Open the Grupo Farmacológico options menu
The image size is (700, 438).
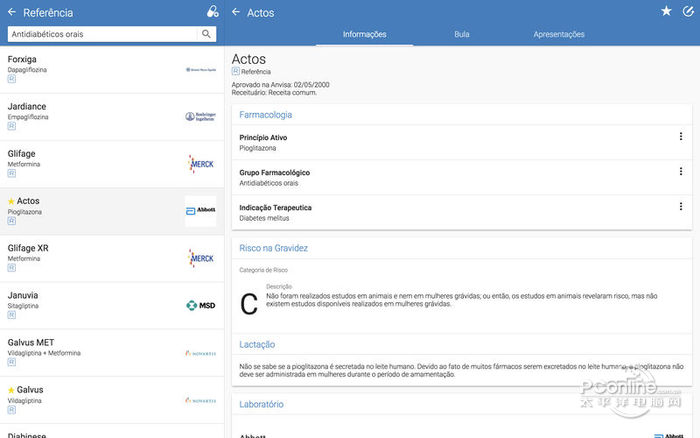681,172
